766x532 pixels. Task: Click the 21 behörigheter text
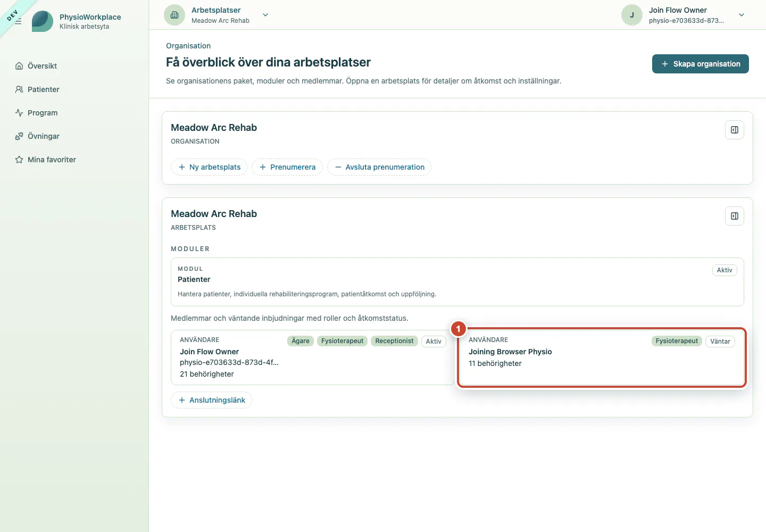pos(207,374)
